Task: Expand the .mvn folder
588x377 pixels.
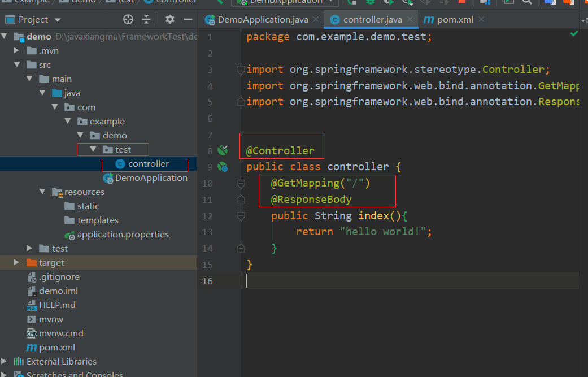Action: coord(16,51)
